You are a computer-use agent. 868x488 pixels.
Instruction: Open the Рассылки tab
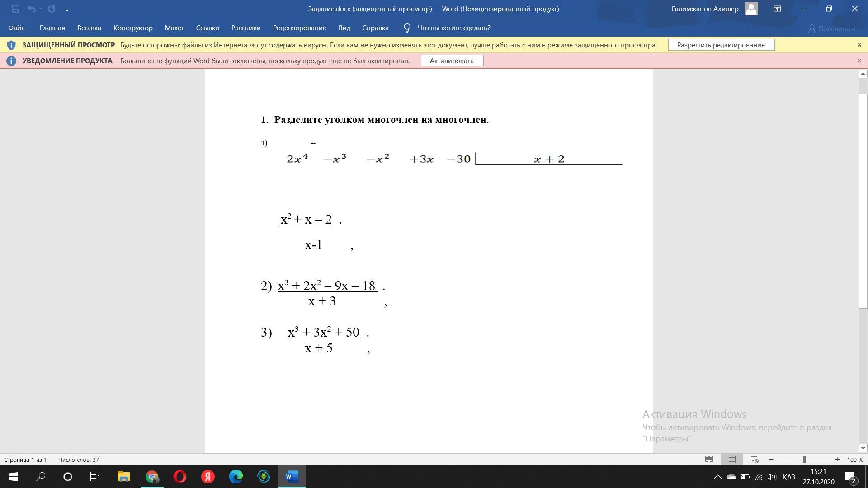246,28
